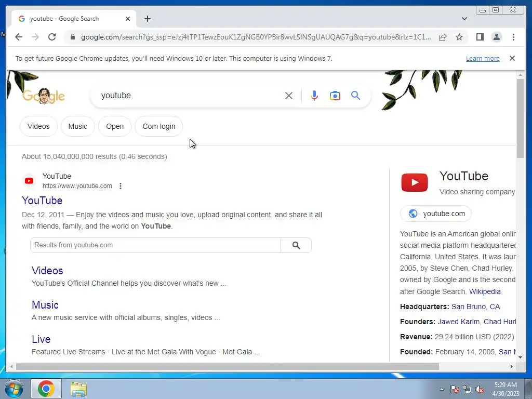Open Chrome's three-dot menu
Image resolution: width=532 pixels, height=399 pixels.
pos(514,37)
